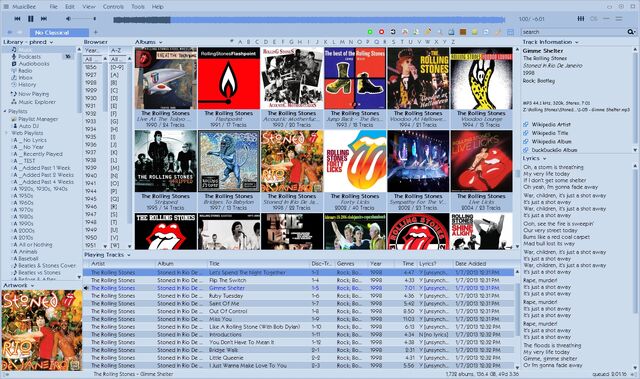Seek in the waveform progress bar
This screenshot has height=379, width=640.
[309, 20]
